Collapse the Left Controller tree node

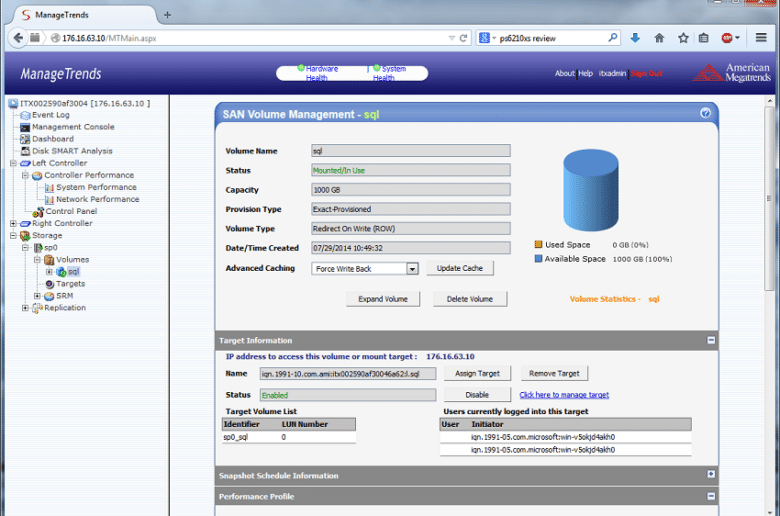click(13, 163)
